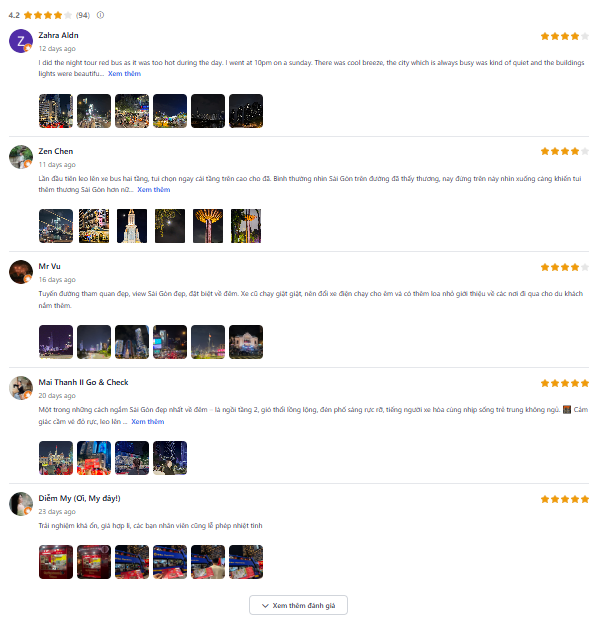Click Diễm My's five-star rating
The width and height of the screenshot is (599, 620).
tap(565, 499)
